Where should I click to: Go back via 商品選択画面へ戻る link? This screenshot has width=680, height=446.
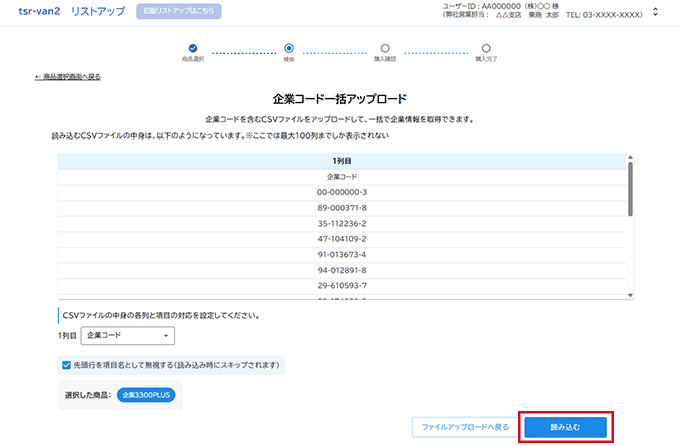point(68,77)
